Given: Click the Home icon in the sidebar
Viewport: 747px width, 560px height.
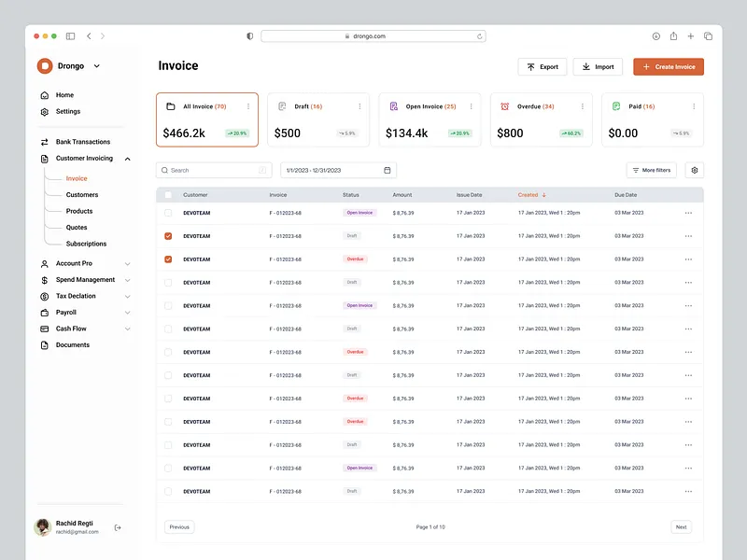Looking at the screenshot, I should pyautogui.click(x=45, y=94).
